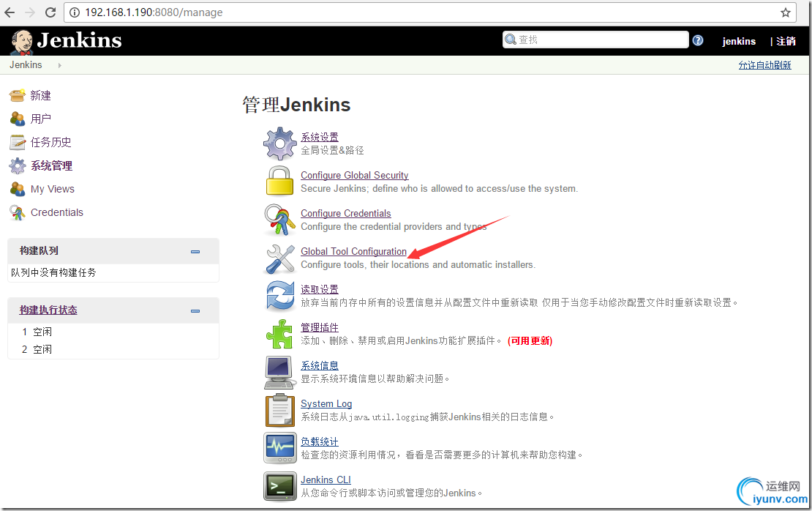Click the Jenkins breadcrumb link
Screen dimensions: 812x511
26,64
